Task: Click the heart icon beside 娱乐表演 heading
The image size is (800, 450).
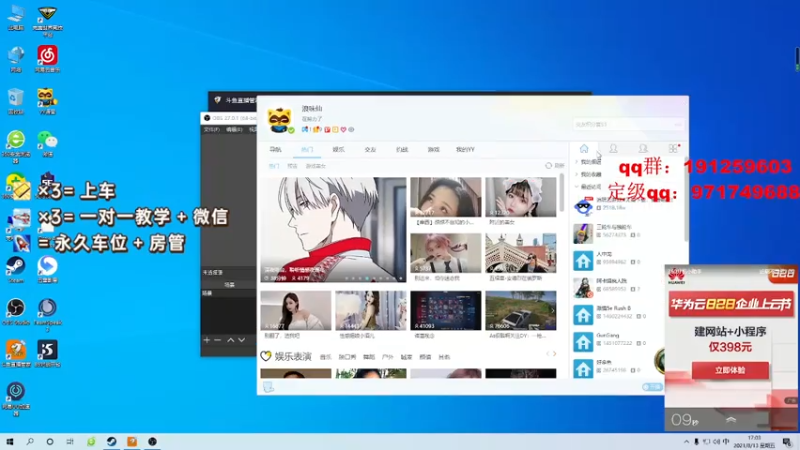Action: (x=266, y=356)
